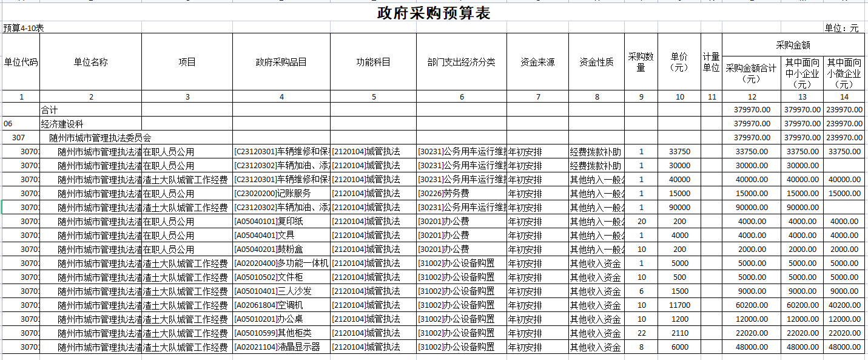Click the column number '14' cell
The image size is (868, 360).
click(x=844, y=97)
